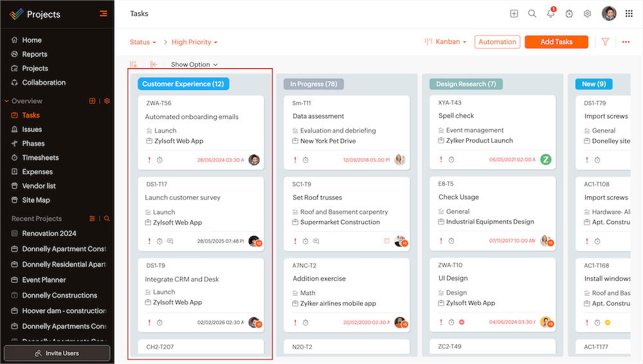
Task: Toggle the sidebar collapse menu icon
Action: (103, 14)
